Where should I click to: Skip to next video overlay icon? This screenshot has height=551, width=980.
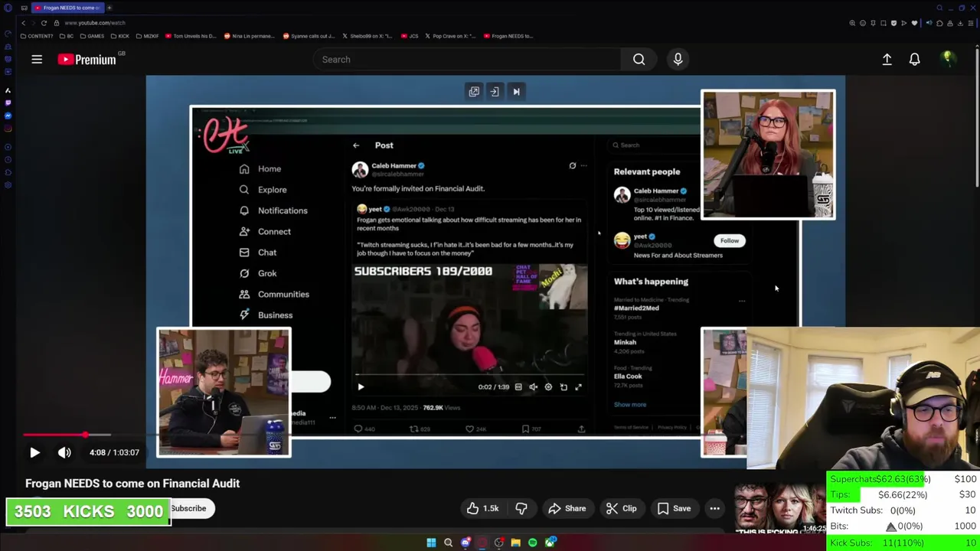516,92
